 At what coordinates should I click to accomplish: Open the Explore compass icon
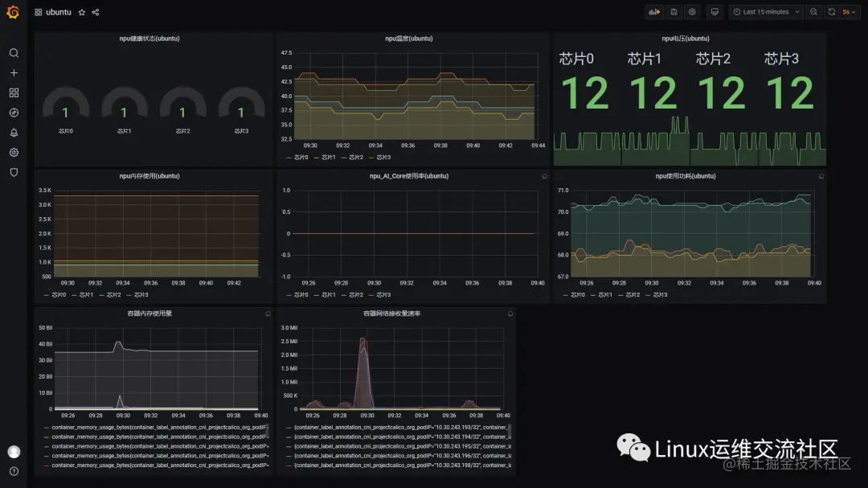click(x=14, y=113)
